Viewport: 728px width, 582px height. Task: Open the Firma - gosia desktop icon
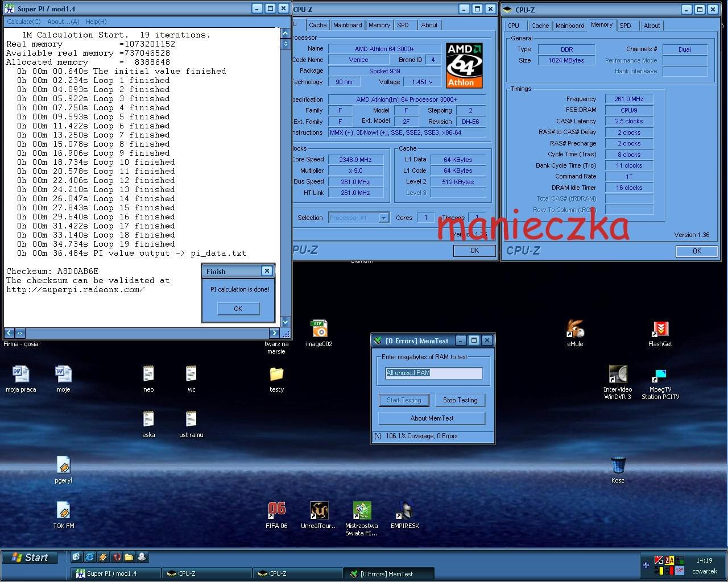21,344
